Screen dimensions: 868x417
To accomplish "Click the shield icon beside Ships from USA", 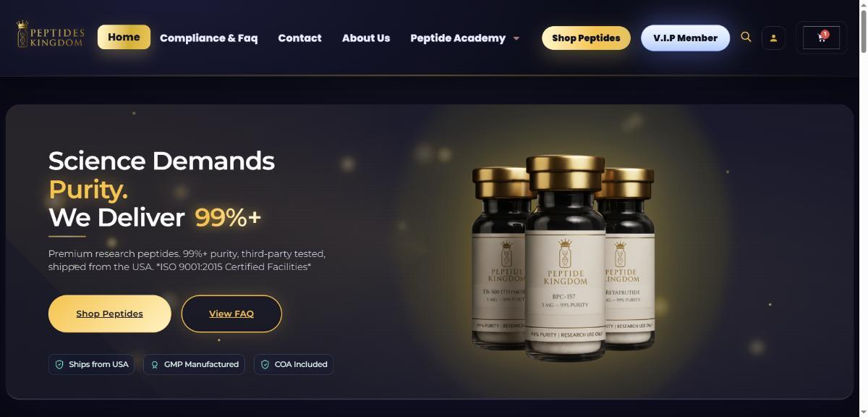I will pos(60,364).
